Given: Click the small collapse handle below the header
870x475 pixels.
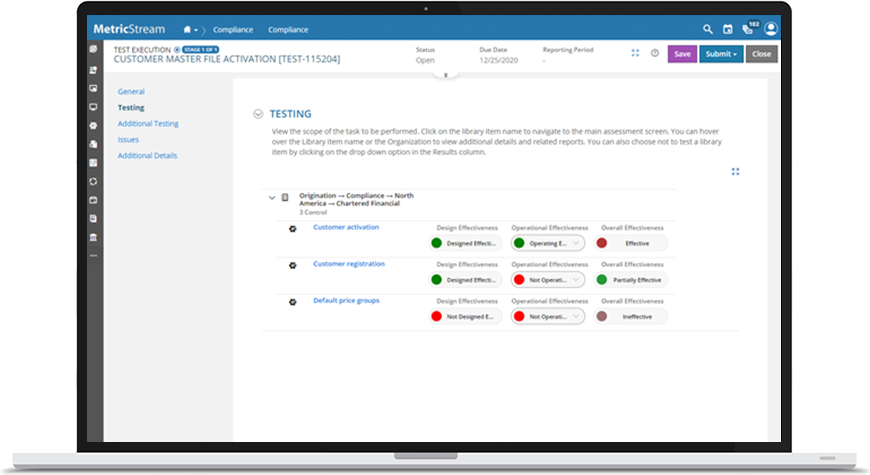Looking at the screenshot, I should 446,75.
